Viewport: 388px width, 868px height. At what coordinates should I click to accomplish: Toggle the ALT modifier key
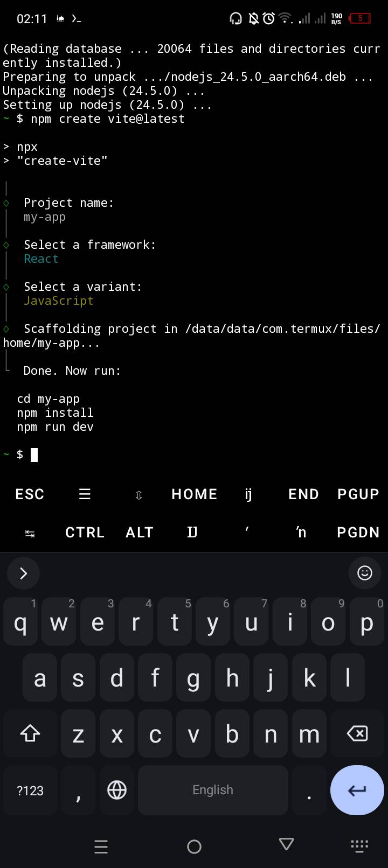pyautogui.click(x=140, y=533)
